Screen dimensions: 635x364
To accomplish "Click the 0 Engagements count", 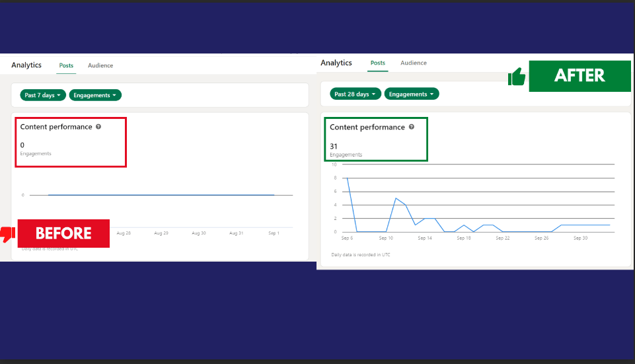I will click(x=22, y=145).
